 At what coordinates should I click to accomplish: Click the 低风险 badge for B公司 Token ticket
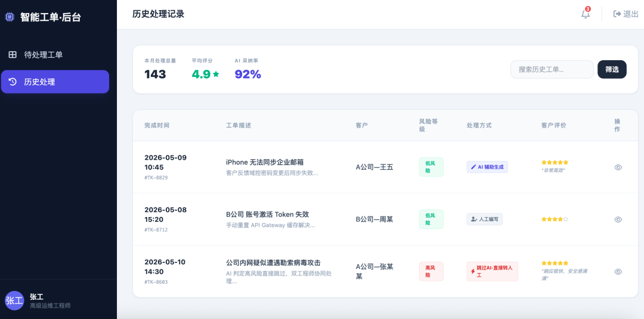pyautogui.click(x=431, y=219)
